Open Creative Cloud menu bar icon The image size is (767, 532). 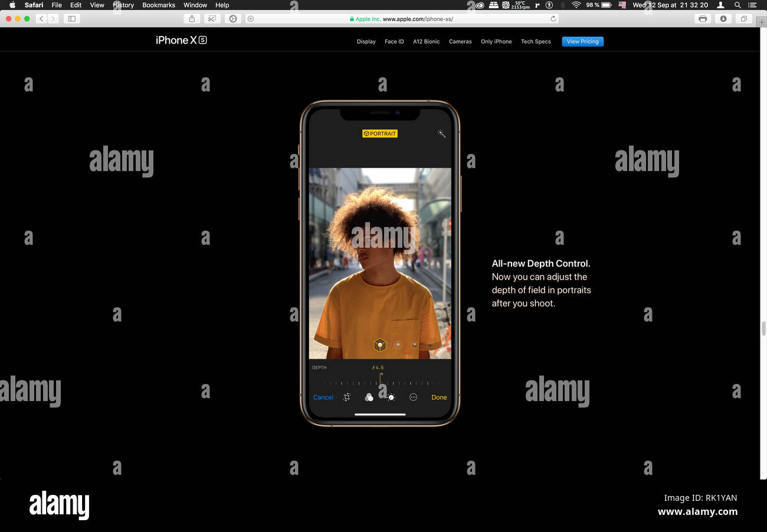point(480,5)
